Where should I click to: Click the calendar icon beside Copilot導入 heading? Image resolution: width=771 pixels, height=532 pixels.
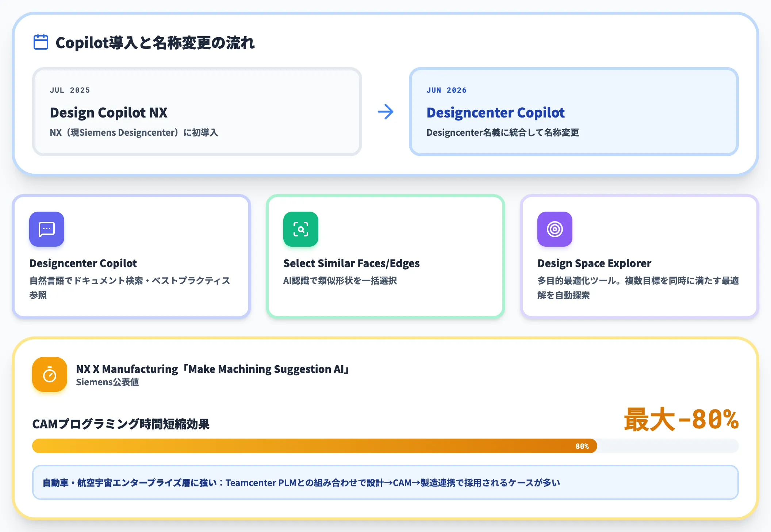41,42
